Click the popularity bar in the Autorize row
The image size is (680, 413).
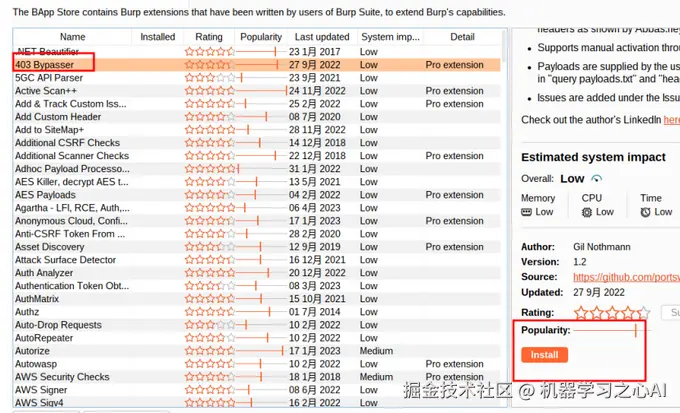(x=260, y=351)
